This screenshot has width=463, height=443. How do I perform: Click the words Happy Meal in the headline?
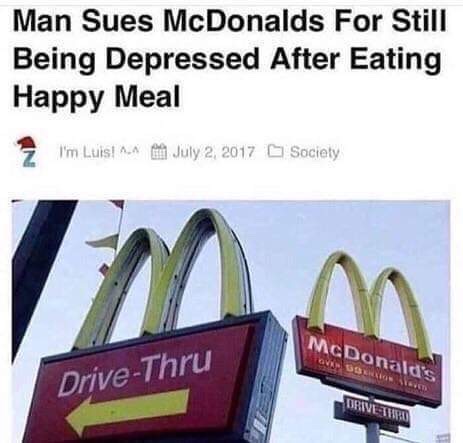[x=97, y=97]
